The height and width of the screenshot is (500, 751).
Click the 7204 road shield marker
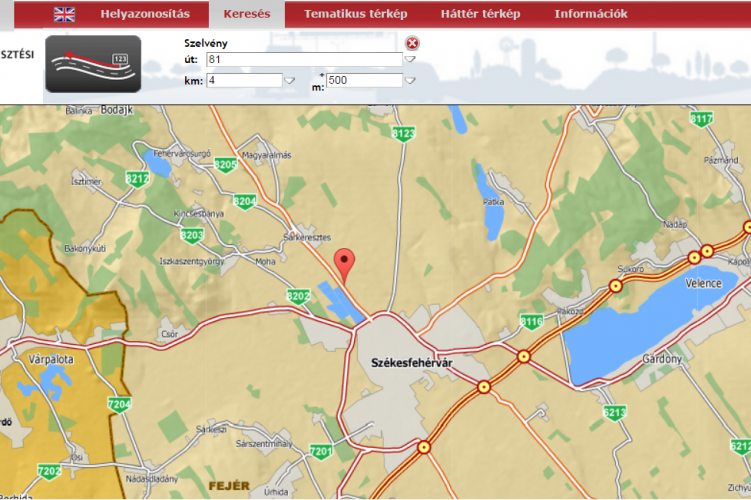119,405
